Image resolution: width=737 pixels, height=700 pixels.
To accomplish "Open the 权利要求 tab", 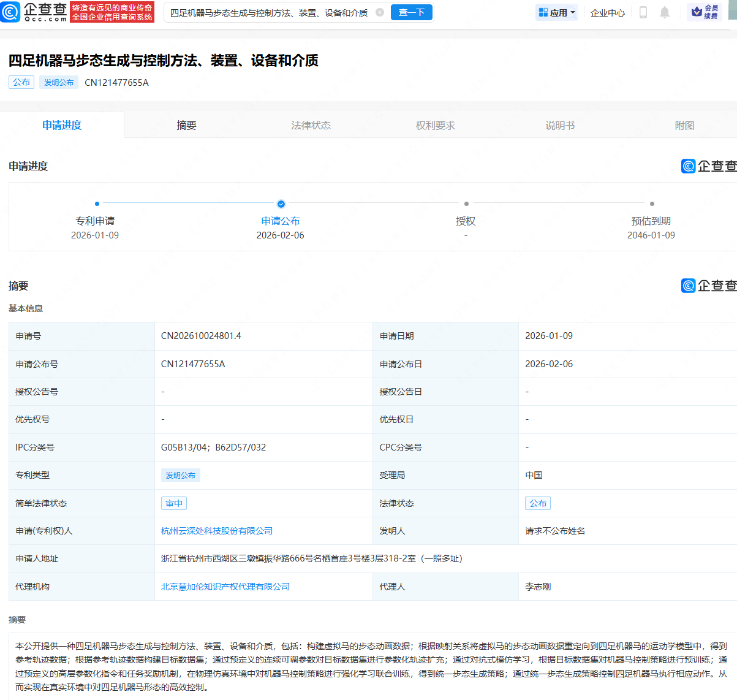I will [x=435, y=125].
